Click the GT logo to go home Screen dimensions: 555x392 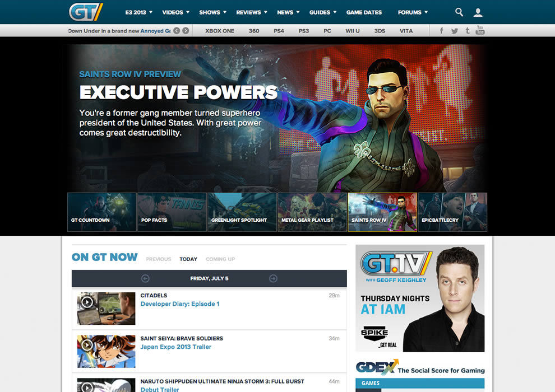click(86, 12)
